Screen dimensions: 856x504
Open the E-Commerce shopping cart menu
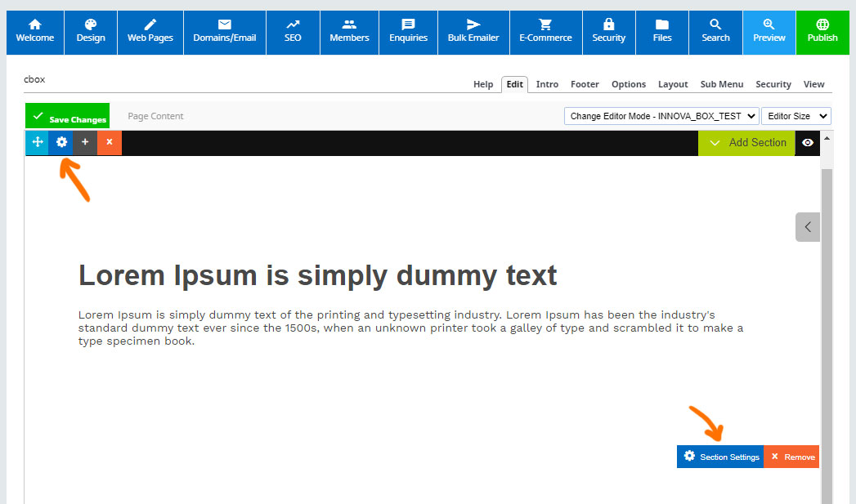[545, 32]
